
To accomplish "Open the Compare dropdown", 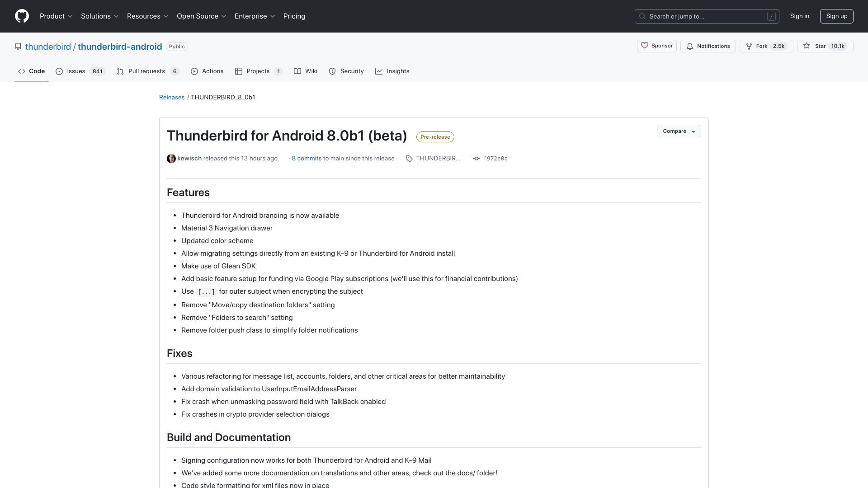I will [679, 131].
